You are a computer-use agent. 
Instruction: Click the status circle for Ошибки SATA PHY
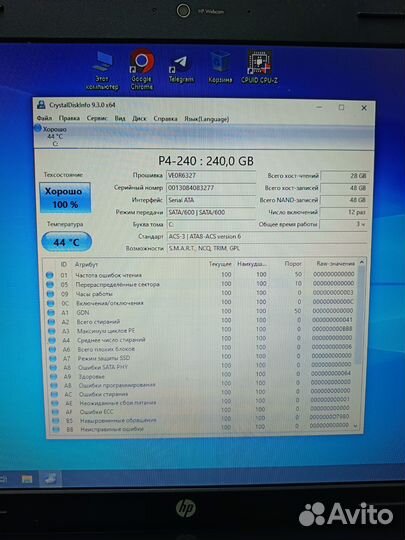pos(53,367)
